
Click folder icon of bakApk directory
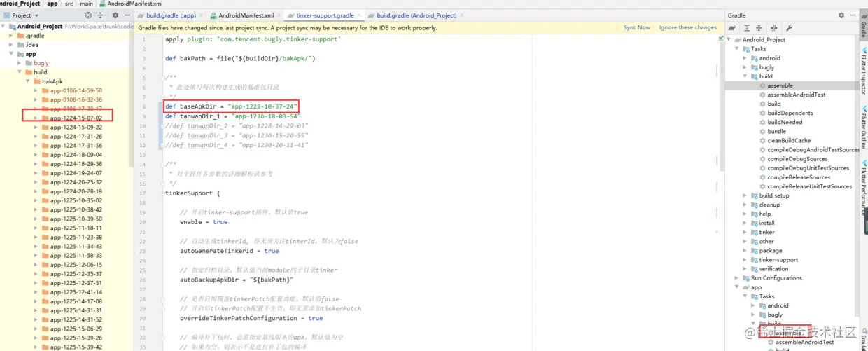click(36, 81)
